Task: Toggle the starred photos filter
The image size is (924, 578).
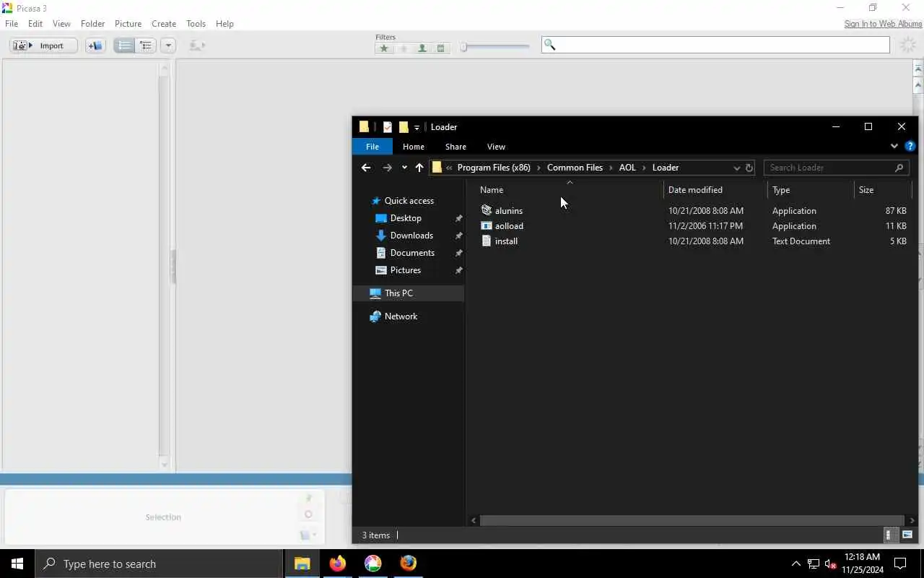Action: click(x=384, y=48)
